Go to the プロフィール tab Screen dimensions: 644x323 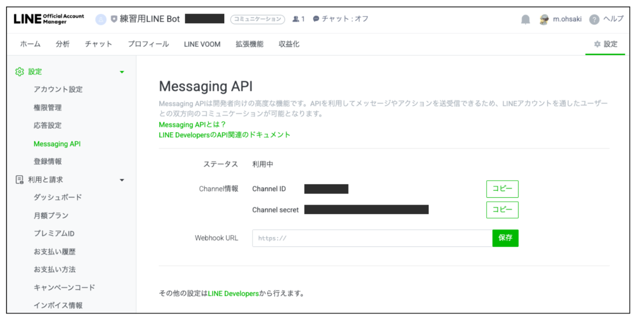coord(148,44)
